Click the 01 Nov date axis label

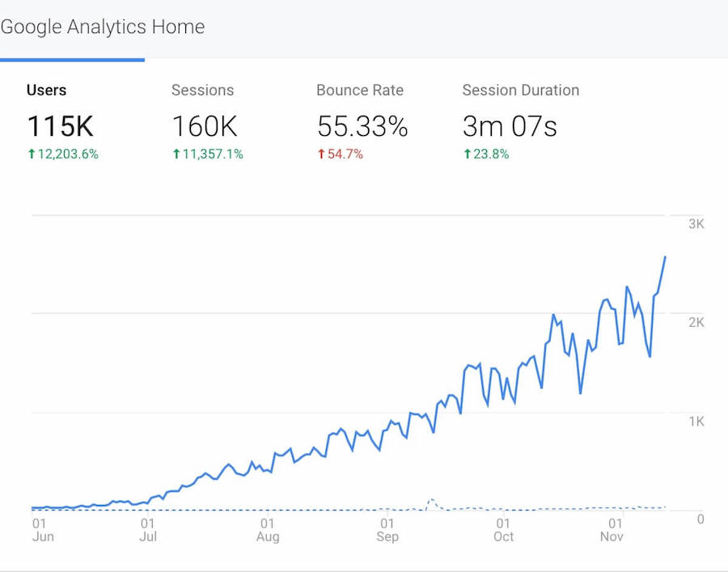pyautogui.click(x=612, y=530)
